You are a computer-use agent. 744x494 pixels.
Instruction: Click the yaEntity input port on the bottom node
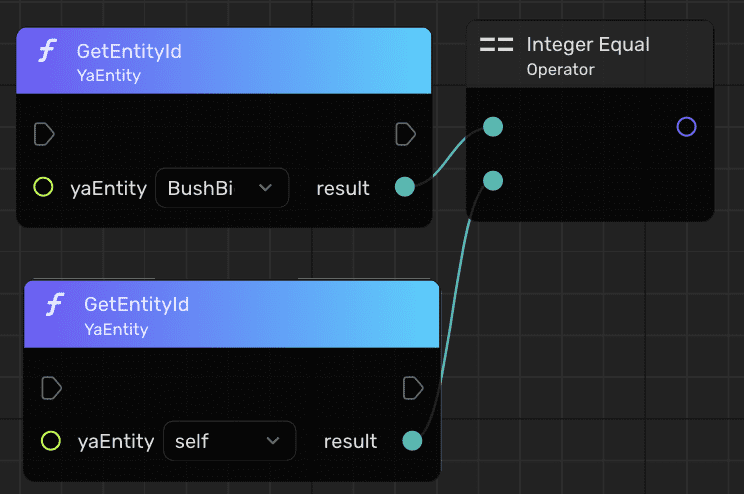pos(51,441)
